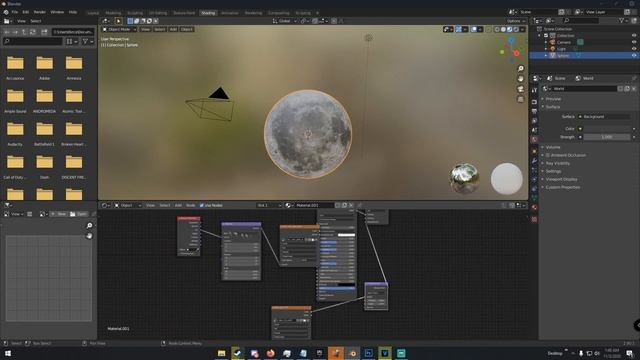This screenshot has height=360, width=640.
Task: Toggle X-ray mode in viewport header
Action: click(489, 29)
